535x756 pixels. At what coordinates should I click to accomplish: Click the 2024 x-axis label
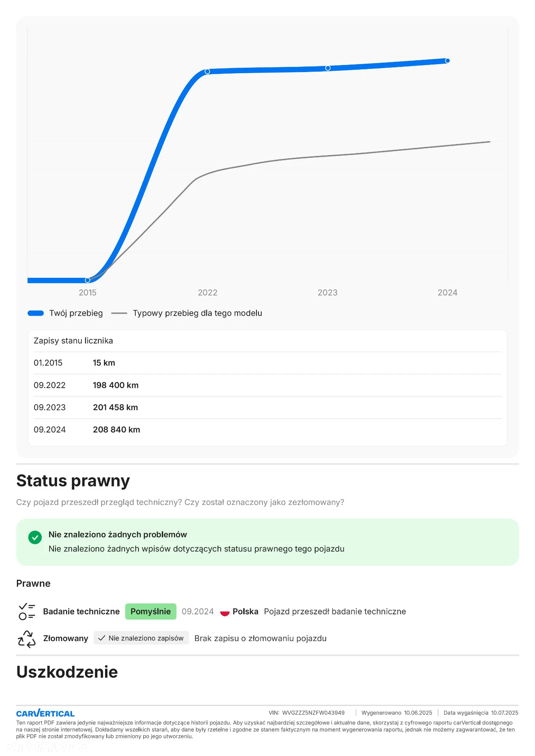click(x=447, y=292)
